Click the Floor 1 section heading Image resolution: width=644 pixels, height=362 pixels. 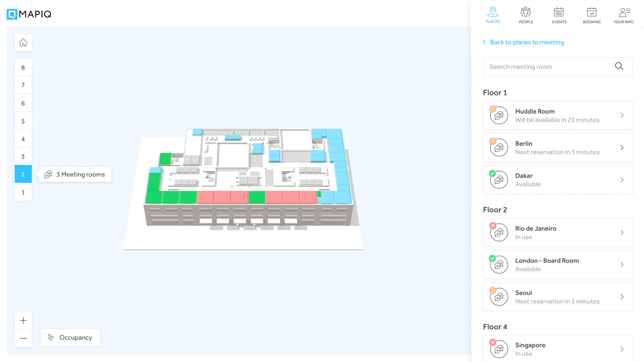click(495, 93)
